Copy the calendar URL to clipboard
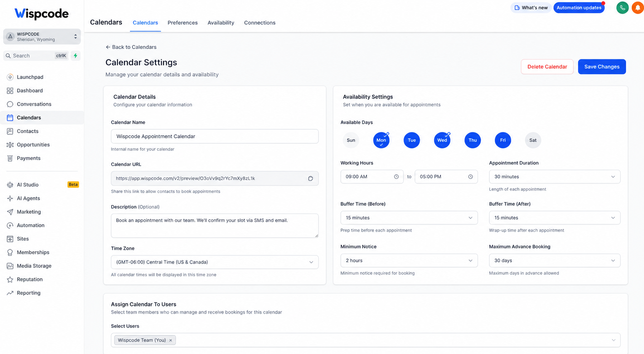 (x=311, y=179)
